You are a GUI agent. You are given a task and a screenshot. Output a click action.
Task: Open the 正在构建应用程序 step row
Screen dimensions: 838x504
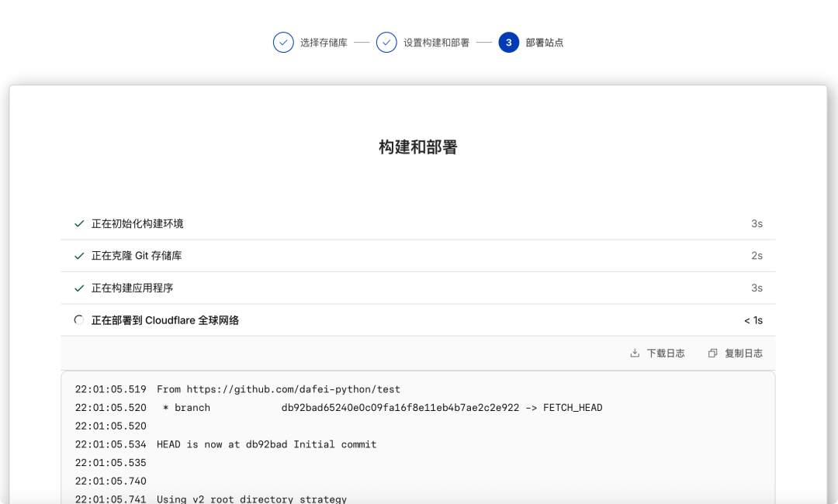tap(418, 288)
